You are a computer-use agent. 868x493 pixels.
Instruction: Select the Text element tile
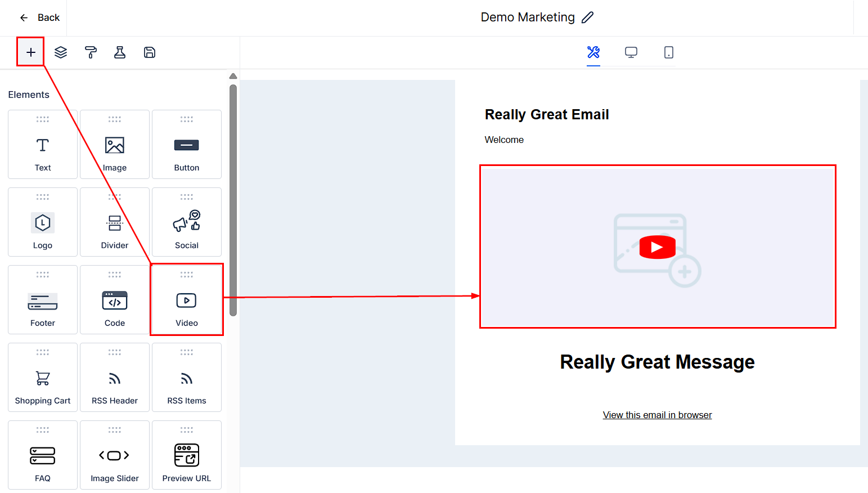pyautogui.click(x=43, y=145)
